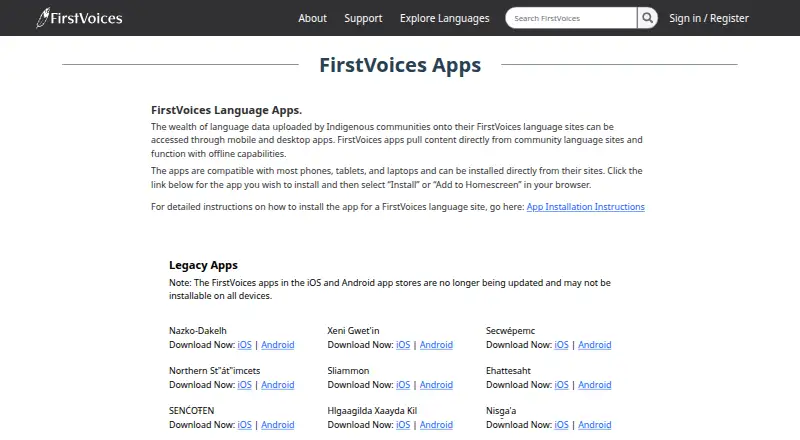
Task: Open Ehattesaht iOS download link
Action: (561, 384)
